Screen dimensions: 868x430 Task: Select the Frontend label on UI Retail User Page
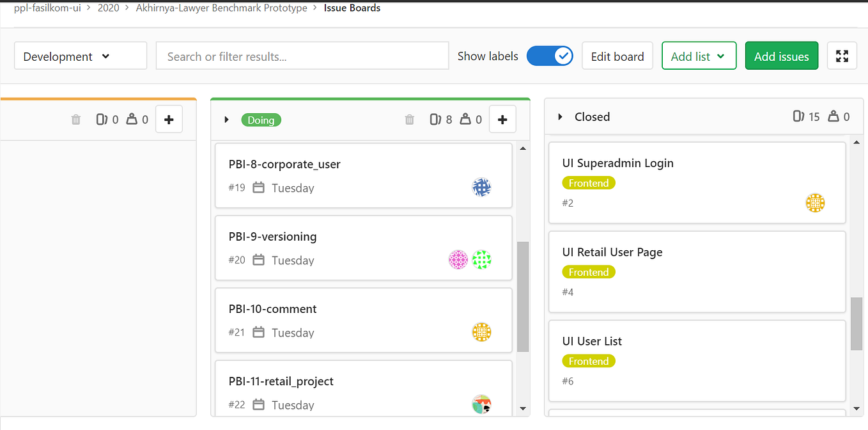[x=588, y=271]
